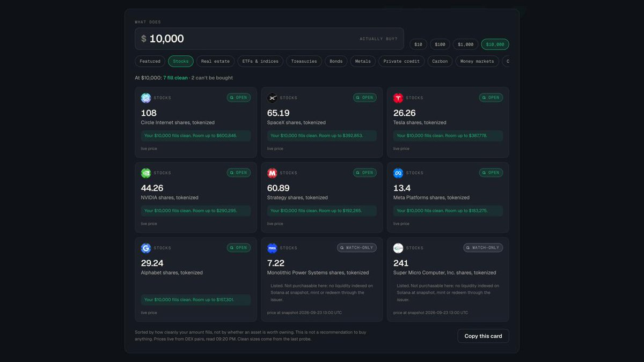
Task: Open the Private credit category tab
Action: pyautogui.click(x=401, y=61)
